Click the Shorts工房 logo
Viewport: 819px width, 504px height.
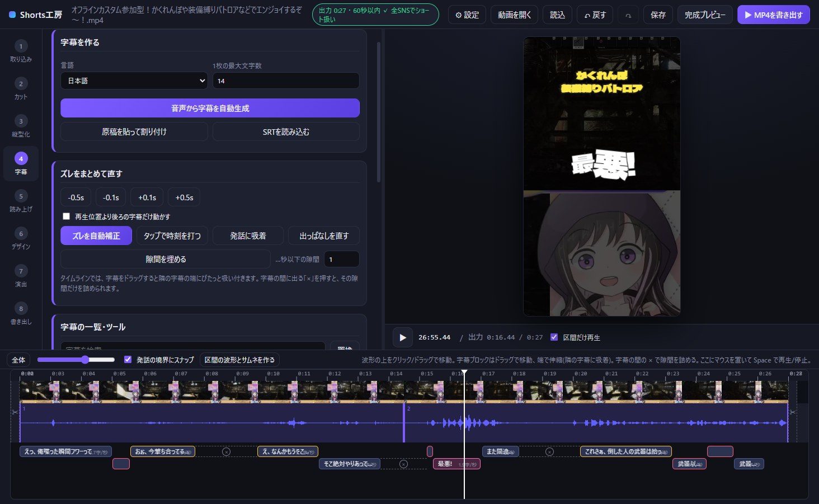tap(35, 15)
